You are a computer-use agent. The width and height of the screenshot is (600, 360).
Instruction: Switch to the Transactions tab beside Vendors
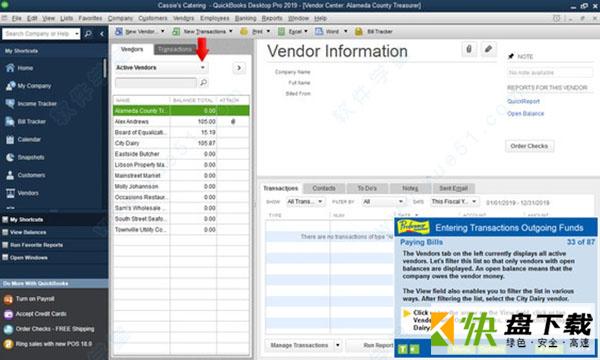click(x=175, y=49)
